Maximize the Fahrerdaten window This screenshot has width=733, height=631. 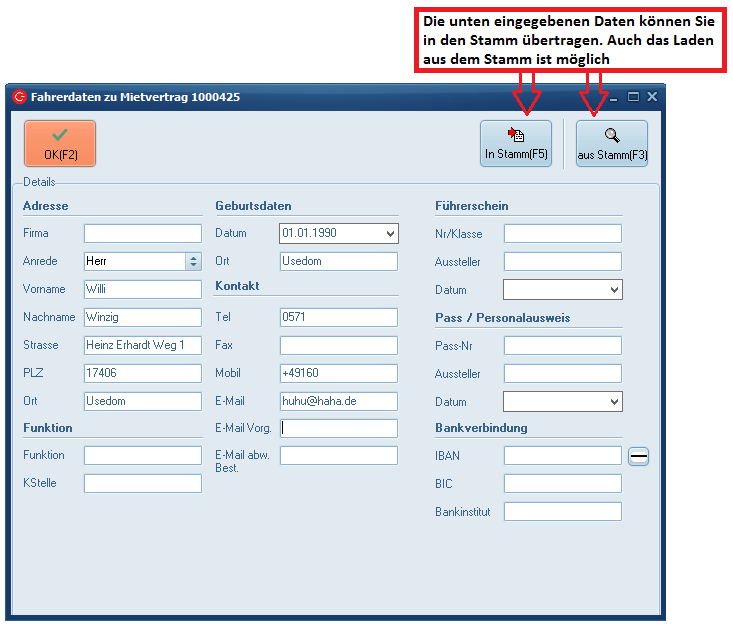[x=633, y=97]
